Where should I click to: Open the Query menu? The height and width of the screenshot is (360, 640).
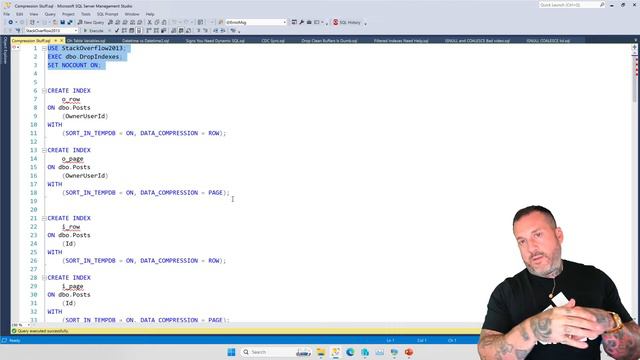click(x=50, y=14)
